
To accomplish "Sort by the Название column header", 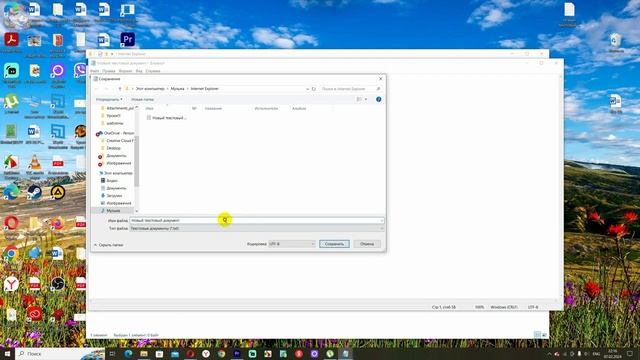I will click(213, 109).
